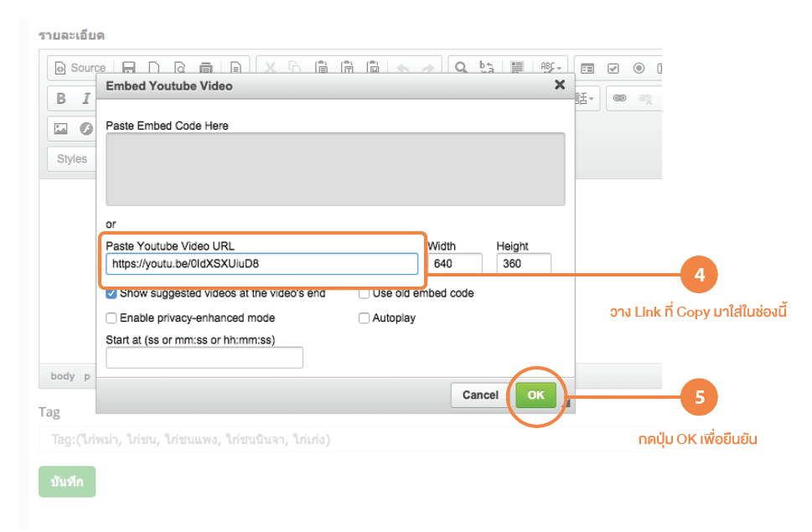Screen dimensions: 812x532
Task: Click the Find magnifier toolbar icon
Action: click(461, 68)
